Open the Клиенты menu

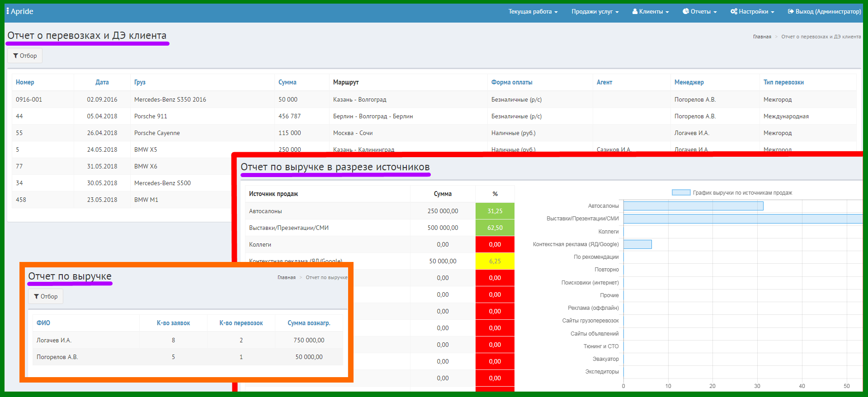650,11
